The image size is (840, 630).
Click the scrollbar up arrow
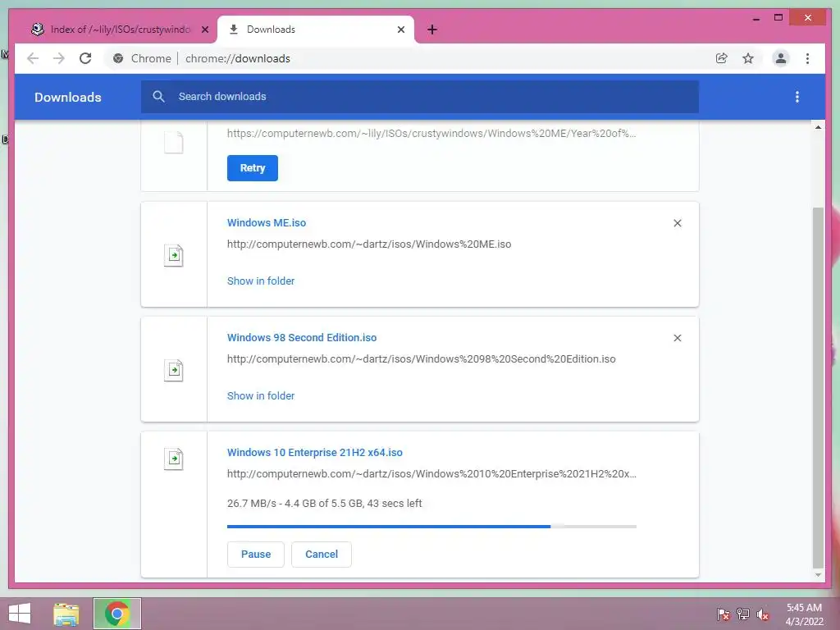coord(818,127)
